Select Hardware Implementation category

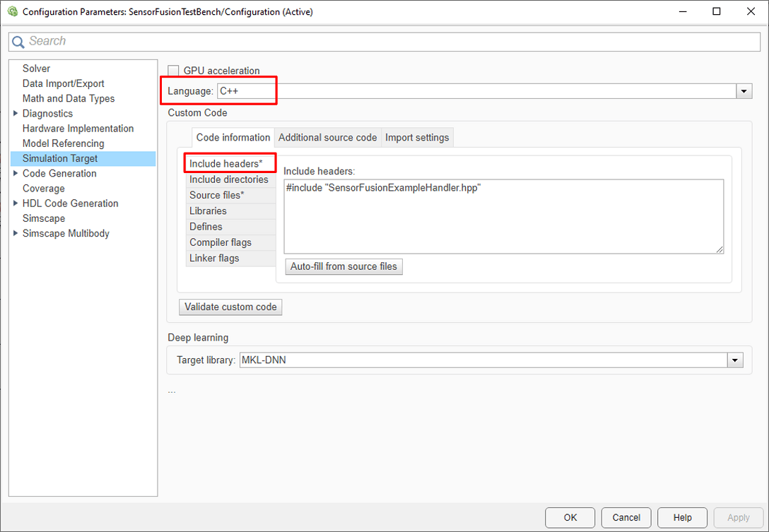(78, 129)
